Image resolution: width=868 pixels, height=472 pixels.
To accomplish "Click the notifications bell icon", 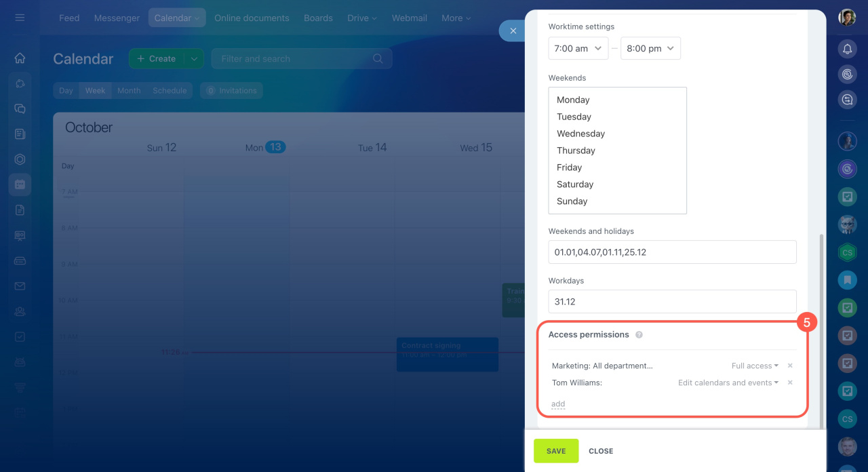I will 847,49.
